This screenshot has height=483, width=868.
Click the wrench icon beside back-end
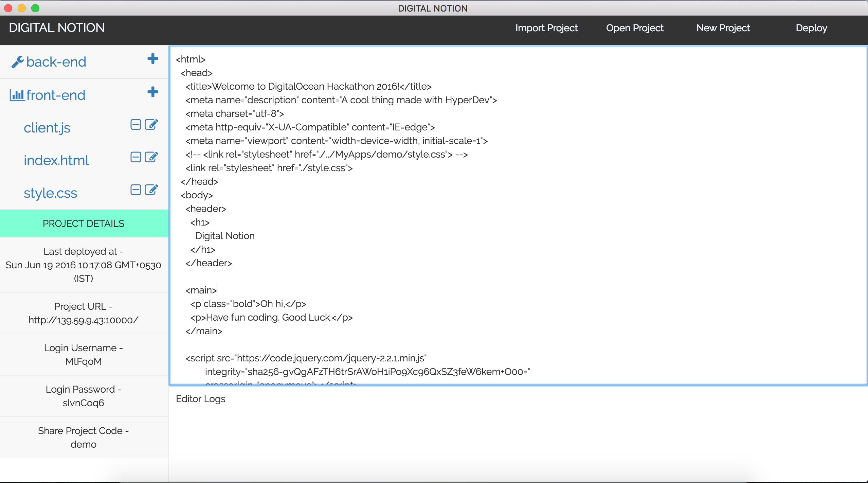(17, 62)
